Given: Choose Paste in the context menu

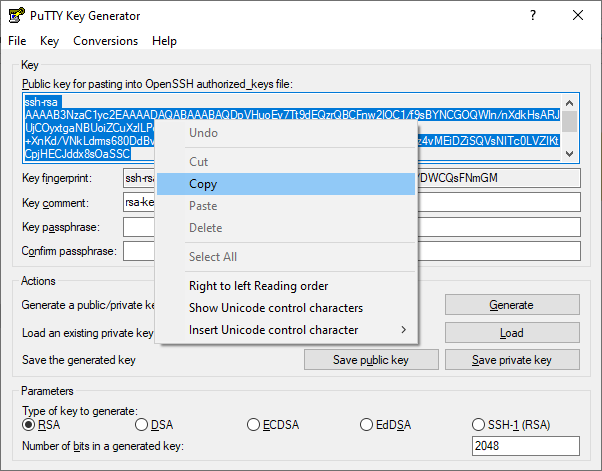Looking at the screenshot, I should [x=286, y=206].
